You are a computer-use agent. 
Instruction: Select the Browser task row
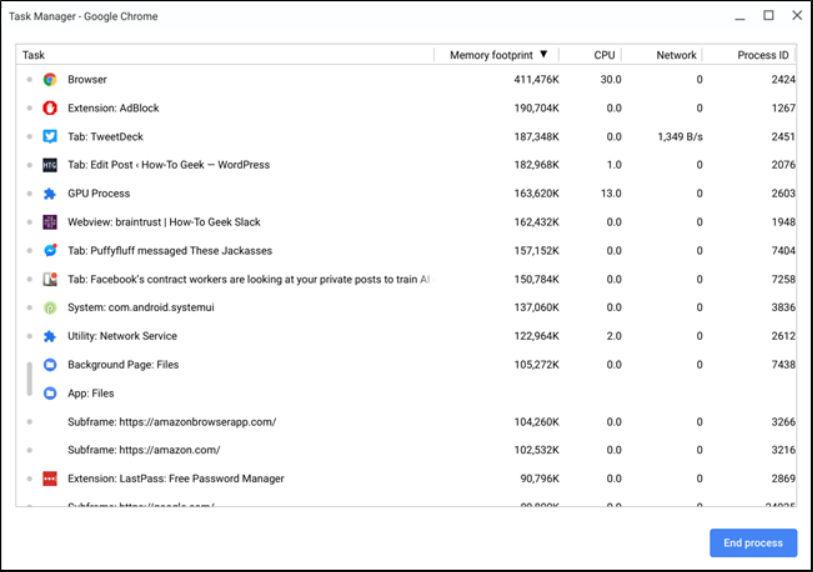point(406,79)
